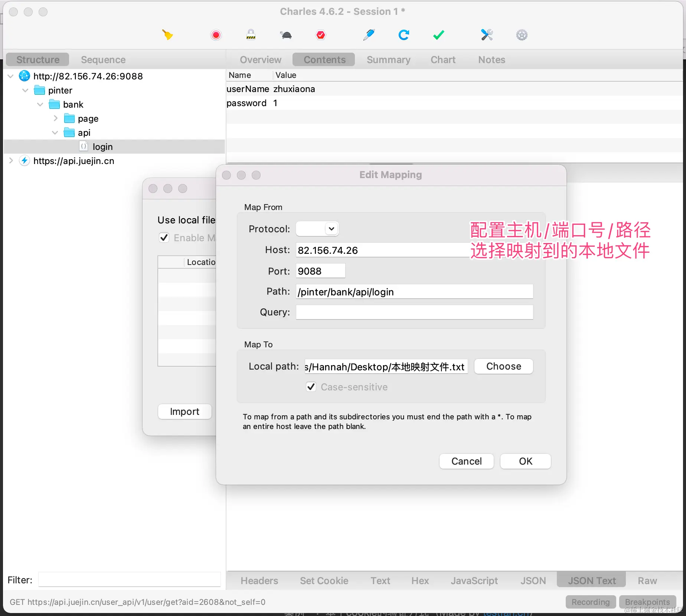Viewport: 686px width, 616px height.
Task: Show the Headers response view
Action: pos(259,581)
